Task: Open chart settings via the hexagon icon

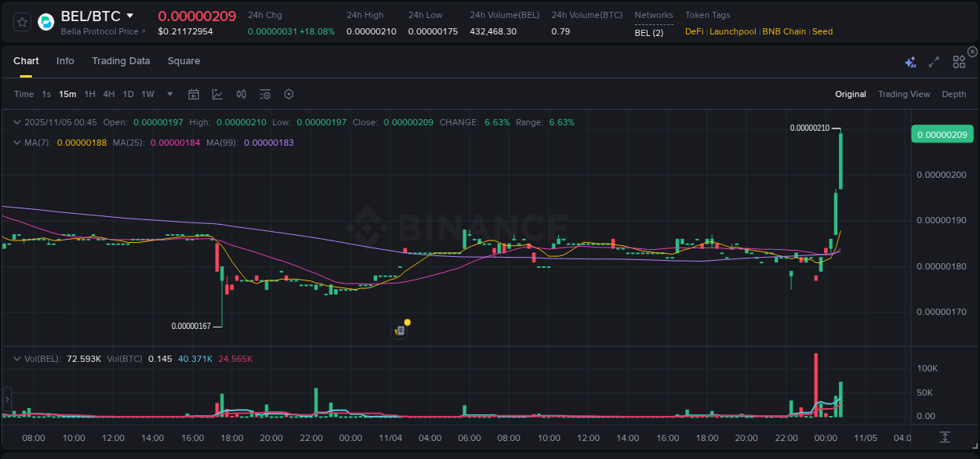Action: tap(289, 94)
